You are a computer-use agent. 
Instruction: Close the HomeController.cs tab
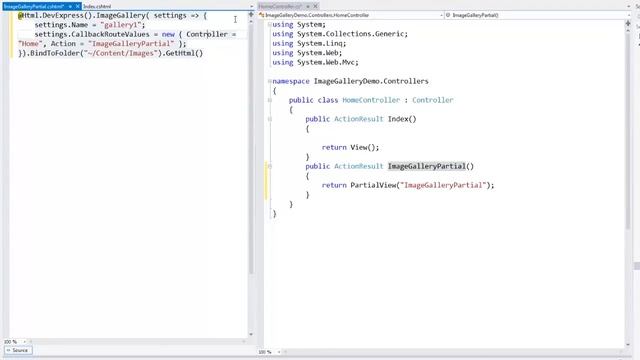tap(316, 6)
